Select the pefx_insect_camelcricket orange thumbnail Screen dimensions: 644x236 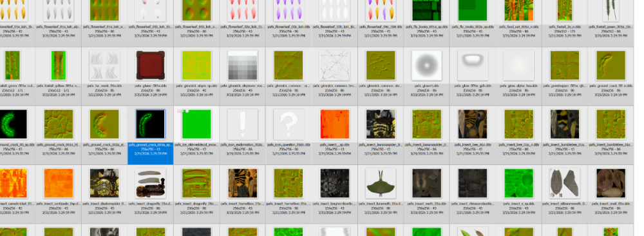[13, 183]
